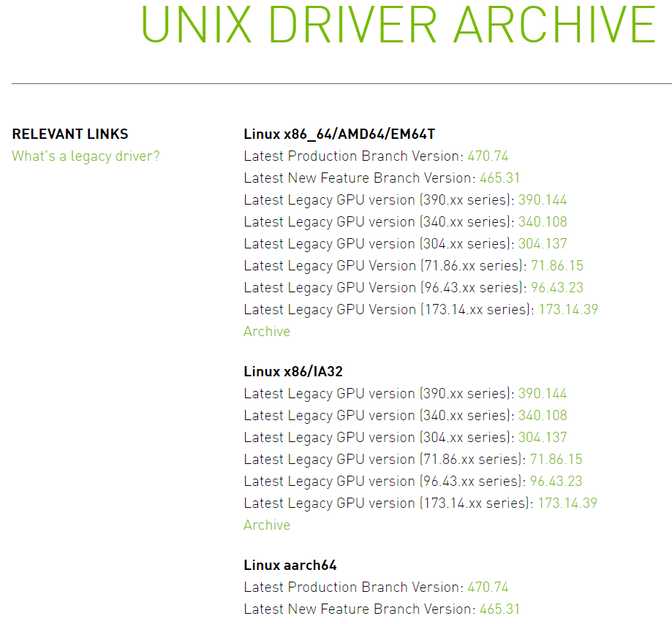The width and height of the screenshot is (672, 624).
Task: Select version 390.144 under Linux x86/IA32
Action: pos(543,393)
